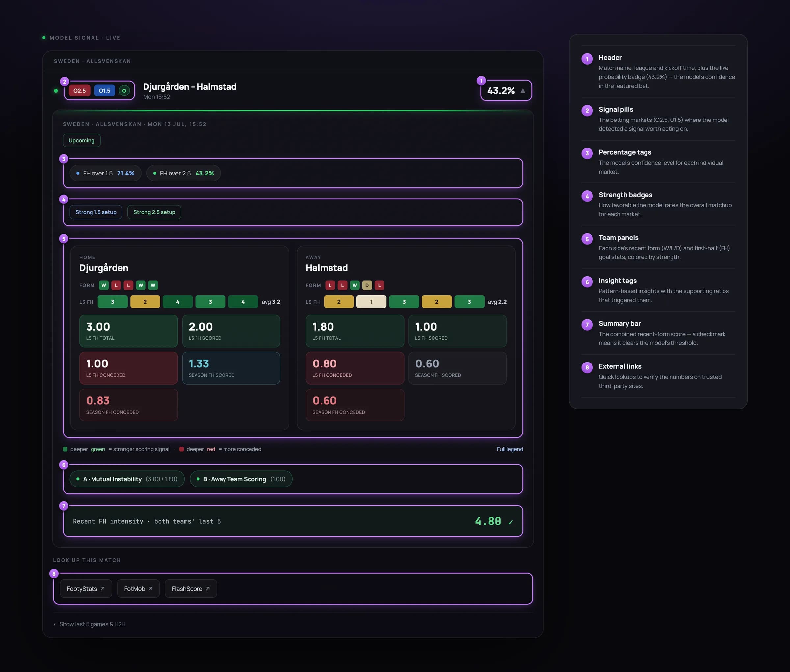The height and width of the screenshot is (672, 790).
Task: Click the Signal pills legend entry
Action: (658, 119)
